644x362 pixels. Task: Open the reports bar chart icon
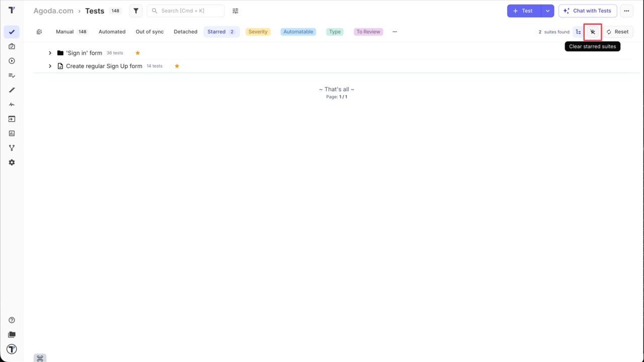point(12,133)
